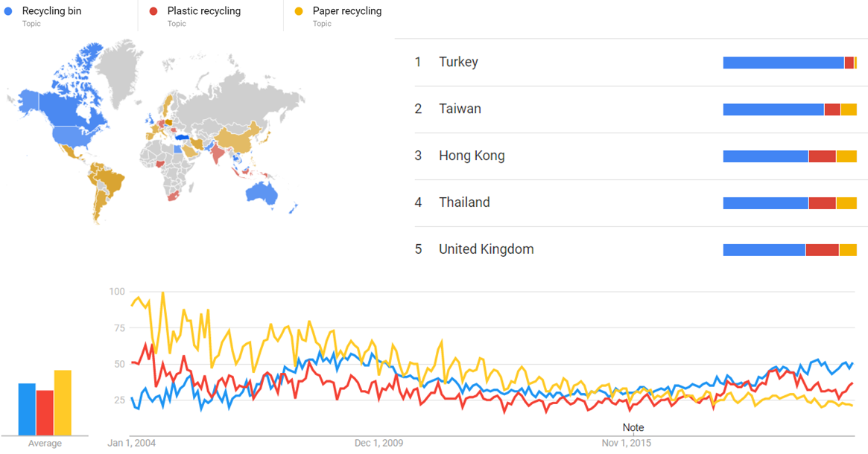Select the Recycling bin topic label
This screenshot has width=868, height=454.
pyautogui.click(x=51, y=11)
